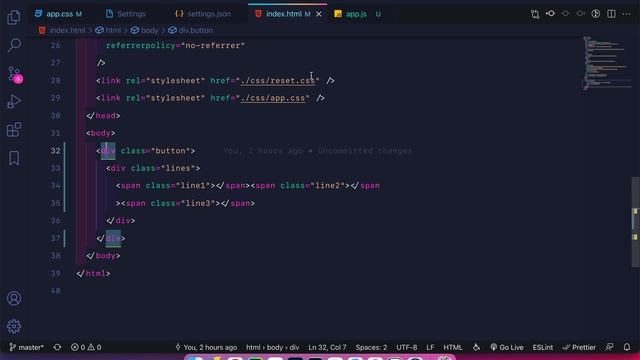
Task: Switch to the app.js tab
Action: tap(356, 14)
